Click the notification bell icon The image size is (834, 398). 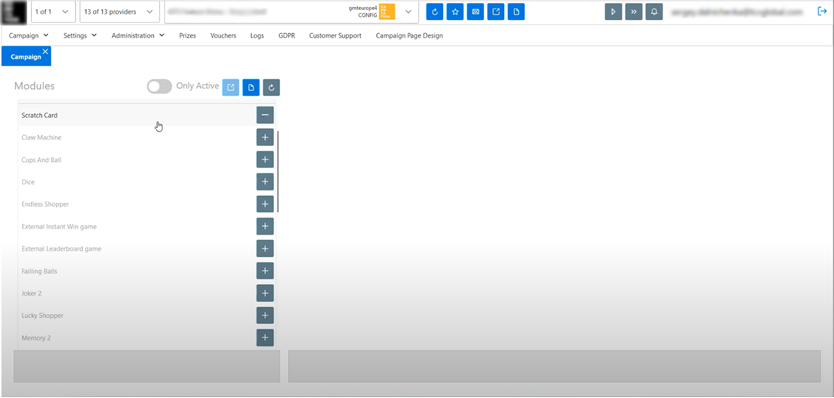pyautogui.click(x=654, y=12)
